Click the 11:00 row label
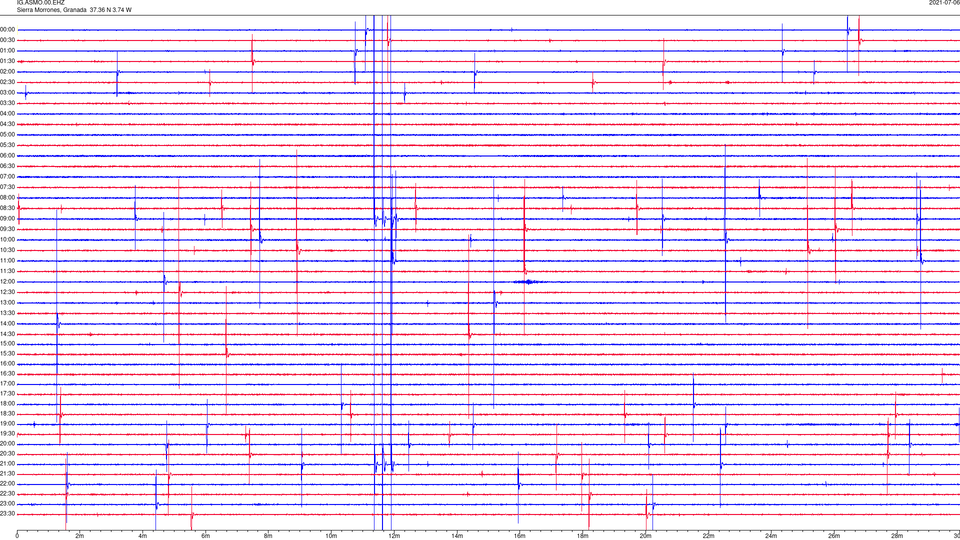 (8, 260)
